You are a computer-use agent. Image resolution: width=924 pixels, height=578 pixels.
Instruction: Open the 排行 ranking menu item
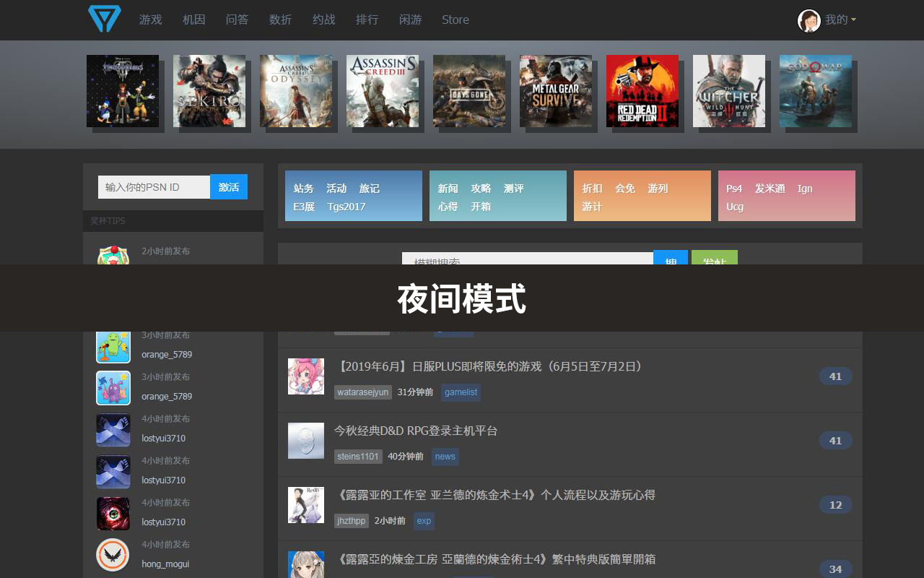tap(367, 20)
